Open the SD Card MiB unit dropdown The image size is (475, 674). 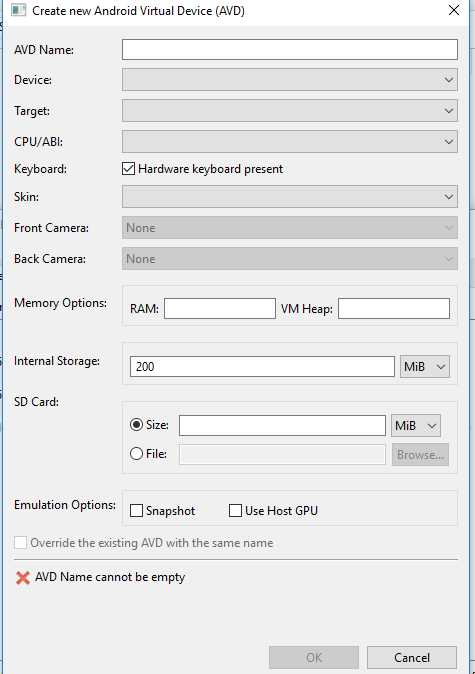tap(416, 426)
